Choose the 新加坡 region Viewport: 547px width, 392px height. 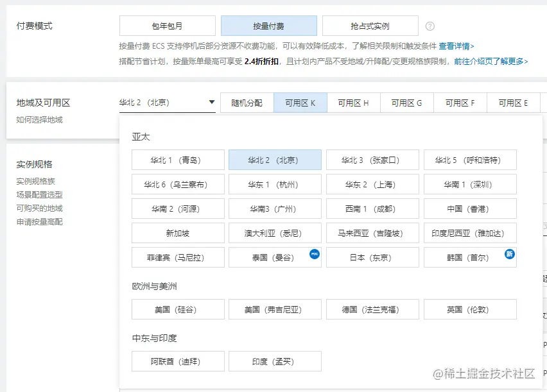(x=177, y=233)
